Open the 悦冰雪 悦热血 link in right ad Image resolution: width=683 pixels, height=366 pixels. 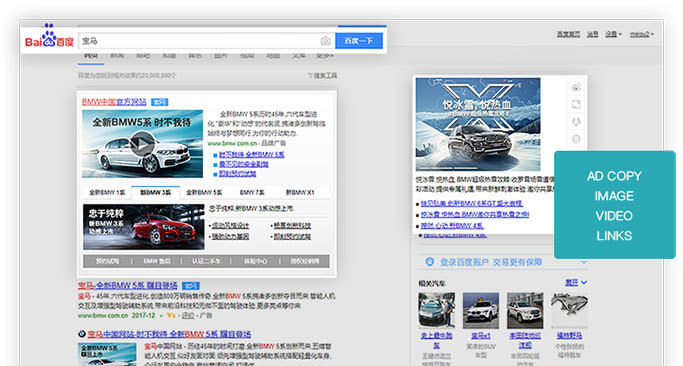click(x=475, y=214)
